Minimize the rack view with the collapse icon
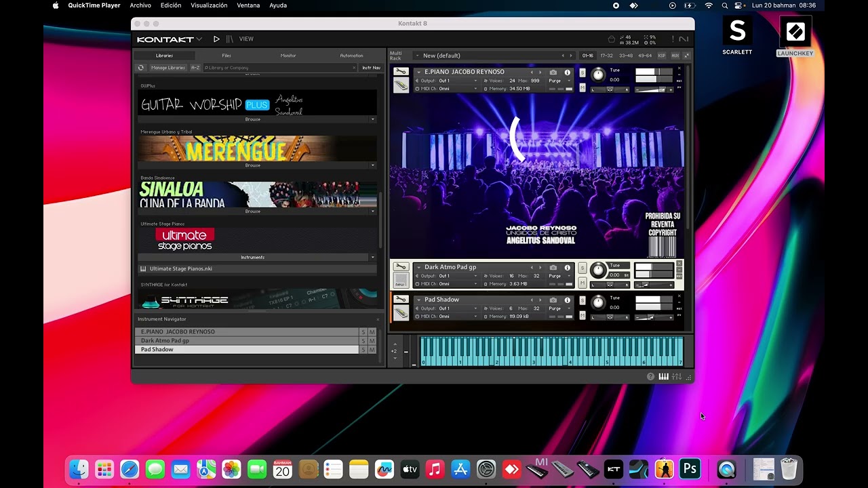 (687, 56)
